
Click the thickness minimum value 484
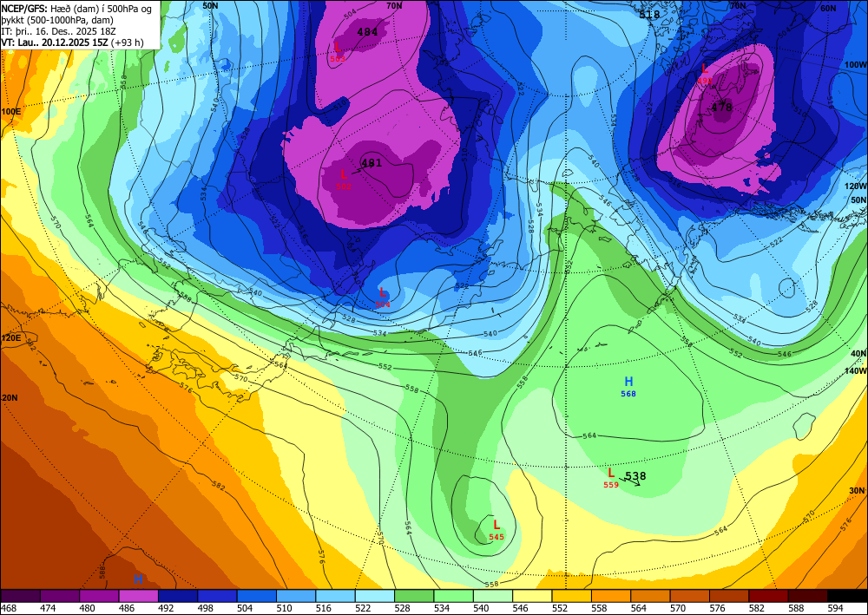coord(367,32)
